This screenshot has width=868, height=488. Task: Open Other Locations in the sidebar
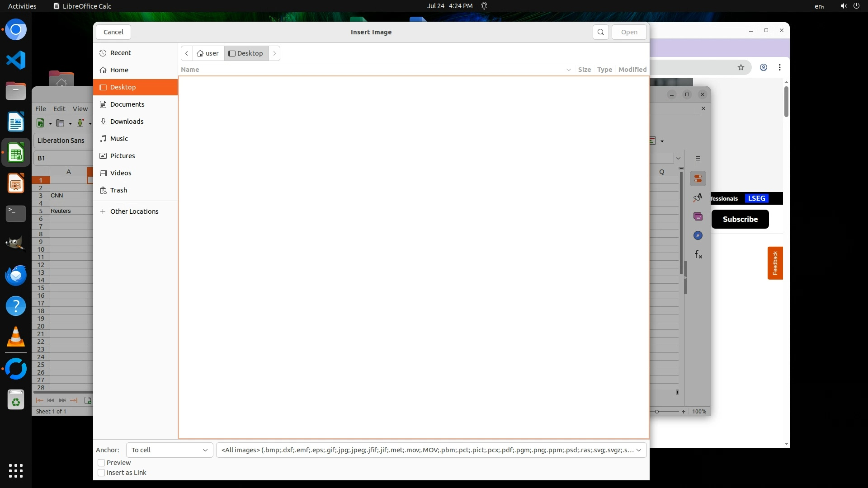coord(134,211)
